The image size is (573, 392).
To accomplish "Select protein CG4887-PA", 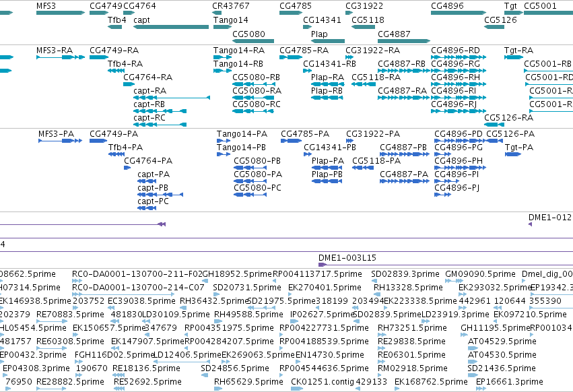I will pyautogui.click(x=405, y=181).
